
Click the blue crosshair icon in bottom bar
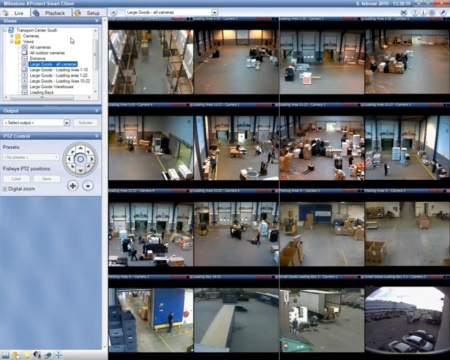(x=58, y=355)
